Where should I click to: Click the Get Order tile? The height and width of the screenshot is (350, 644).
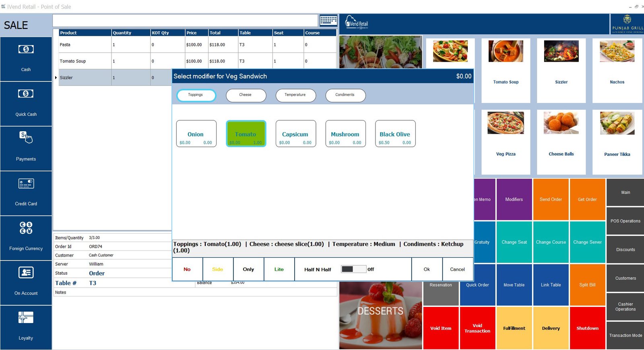[x=587, y=199]
